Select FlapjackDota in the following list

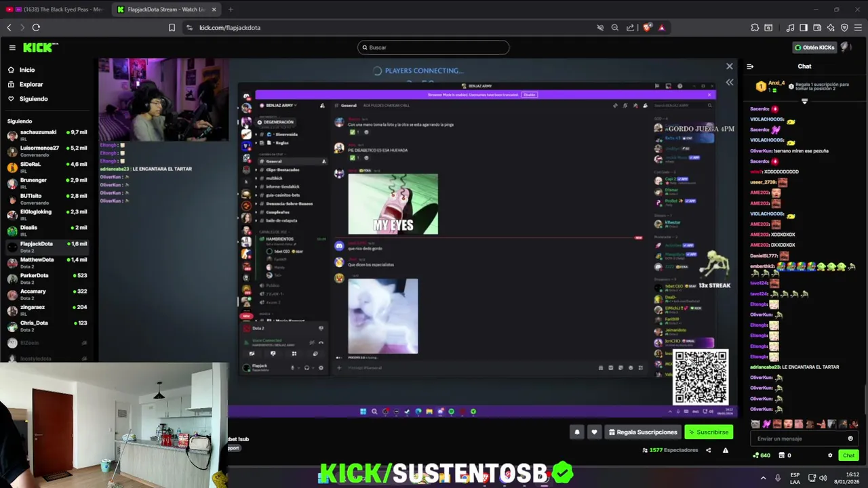[x=47, y=247]
